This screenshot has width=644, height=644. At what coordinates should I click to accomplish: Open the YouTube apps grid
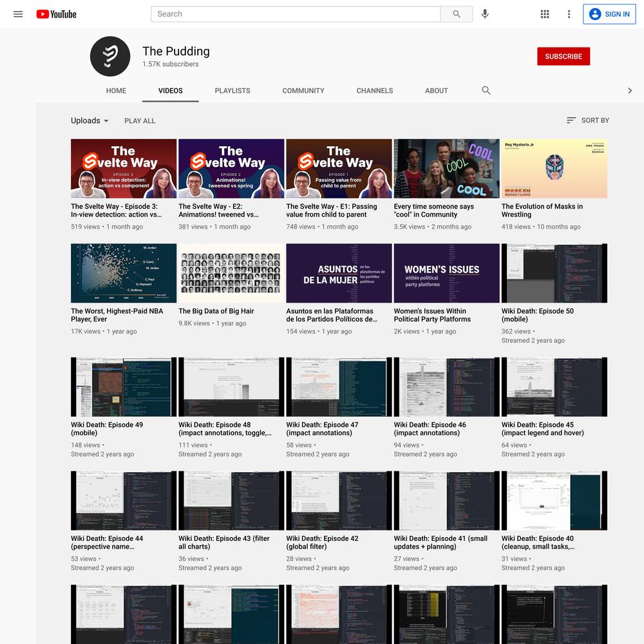(x=545, y=14)
